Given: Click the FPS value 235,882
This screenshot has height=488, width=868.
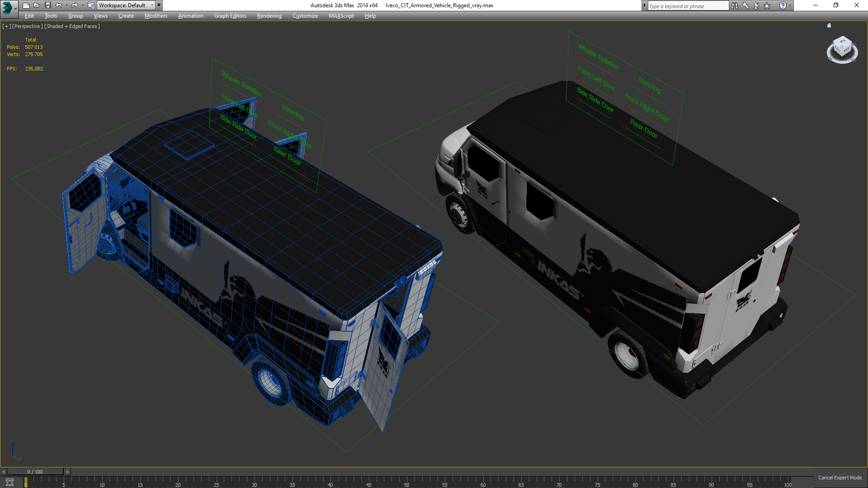Looking at the screenshot, I should click(x=34, y=69).
